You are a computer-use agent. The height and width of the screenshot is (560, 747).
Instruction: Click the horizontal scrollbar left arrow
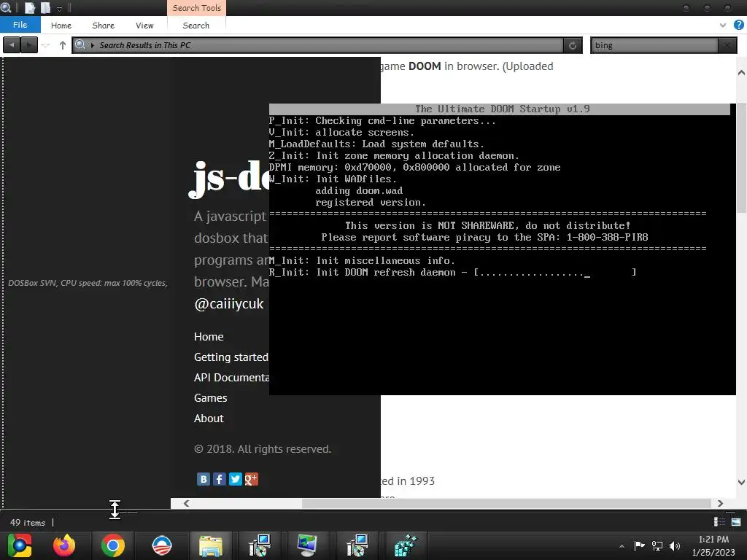186,503
